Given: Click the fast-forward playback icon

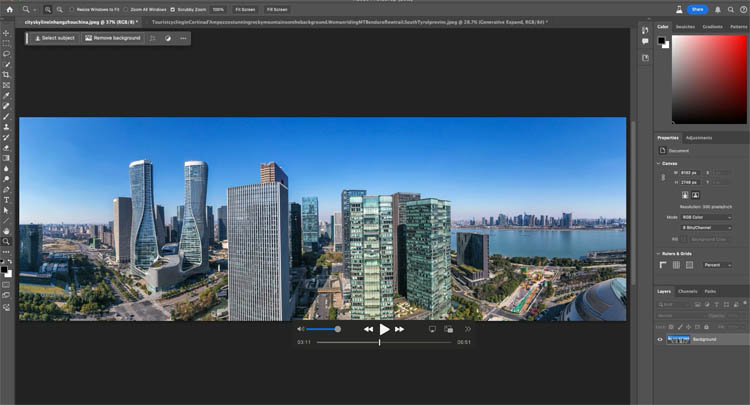Looking at the screenshot, I should click(x=400, y=329).
